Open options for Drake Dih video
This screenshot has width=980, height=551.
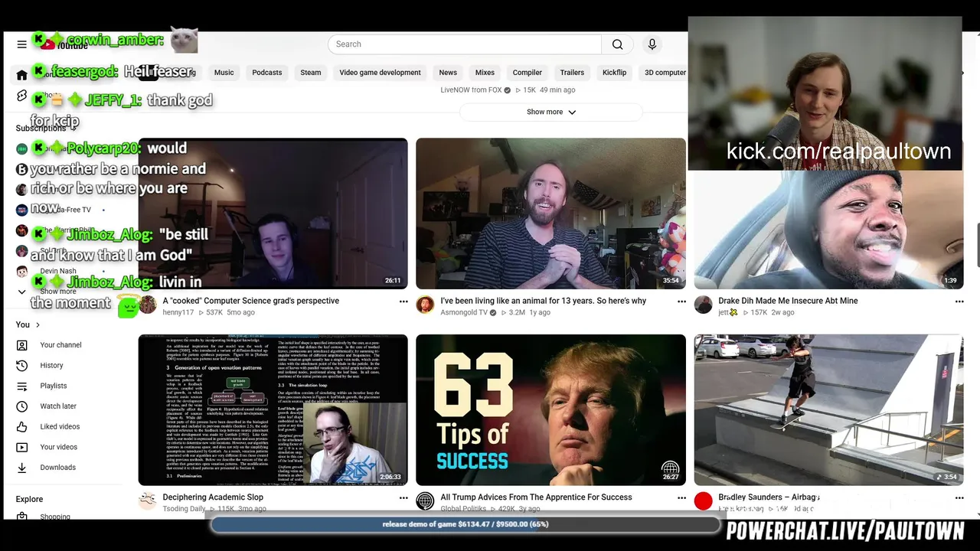959,302
